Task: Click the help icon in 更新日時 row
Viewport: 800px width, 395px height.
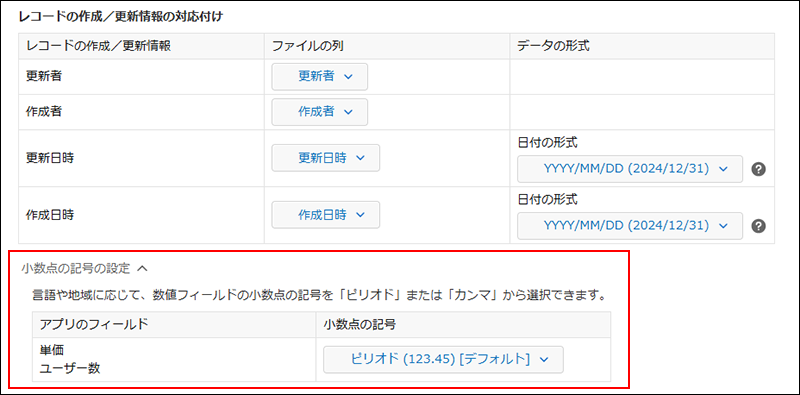Action: click(x=759, y=169)
